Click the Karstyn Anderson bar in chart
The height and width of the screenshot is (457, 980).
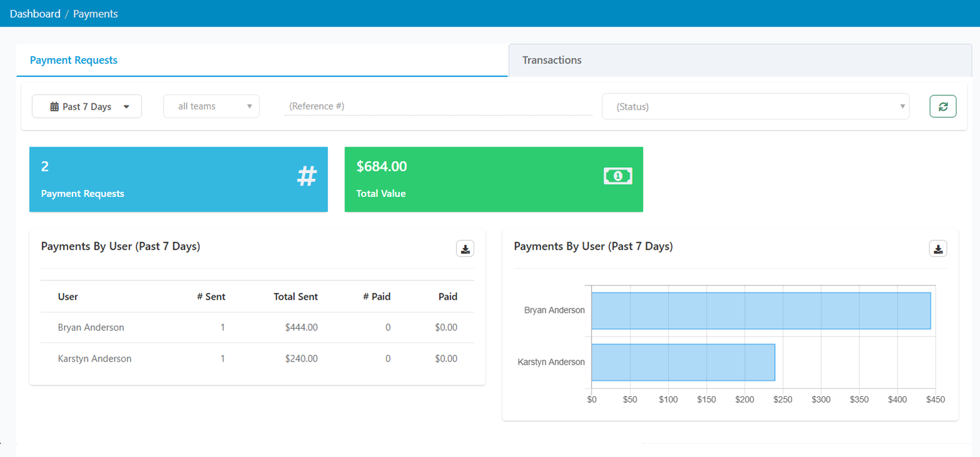coord(683,362)
